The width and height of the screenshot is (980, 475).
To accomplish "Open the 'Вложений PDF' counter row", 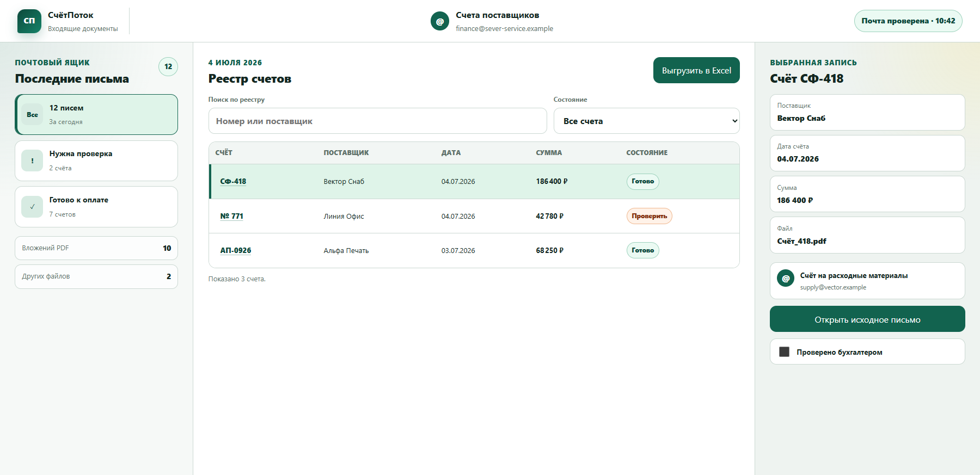I will tap(96, 248).
